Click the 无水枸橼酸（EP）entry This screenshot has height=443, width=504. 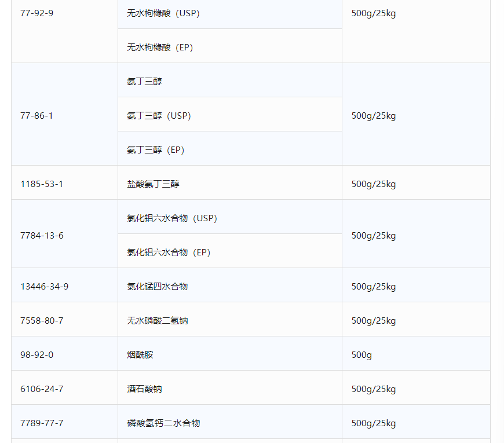(160, 47)
